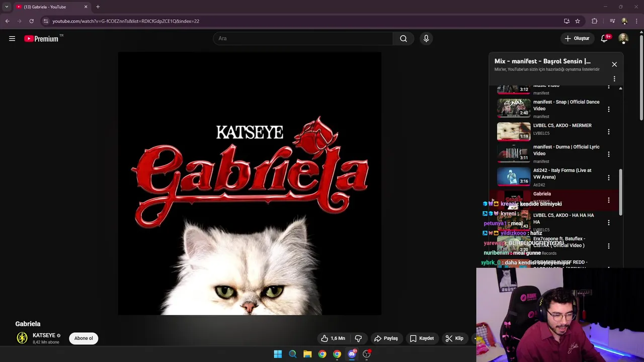Close the Gabriela YouTube tab

click(86, 7)
